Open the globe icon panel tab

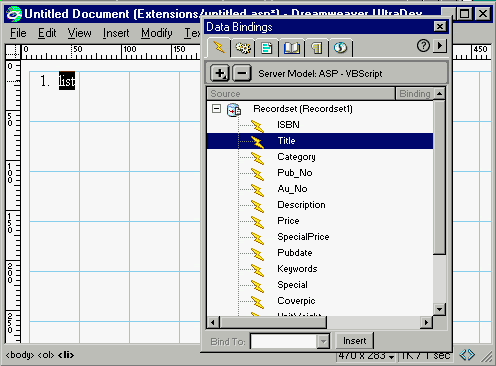pos(340,48)
